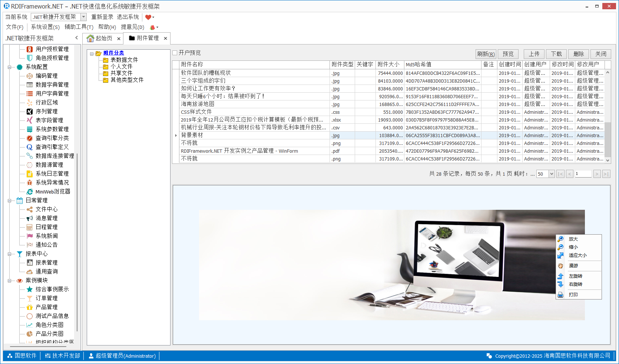Collapse the 附件分类 tree node
Viewport: 619px width, 364px height.
[92, 54]
